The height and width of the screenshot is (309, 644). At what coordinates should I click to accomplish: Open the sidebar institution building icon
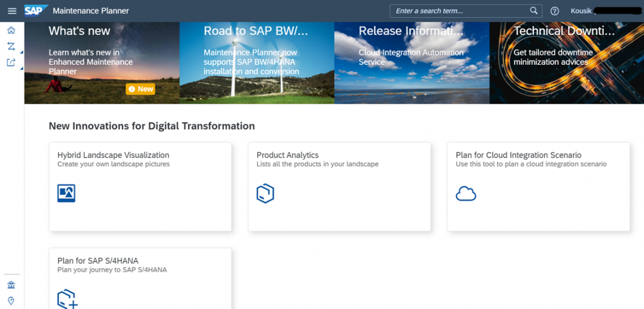coord(11,285)
